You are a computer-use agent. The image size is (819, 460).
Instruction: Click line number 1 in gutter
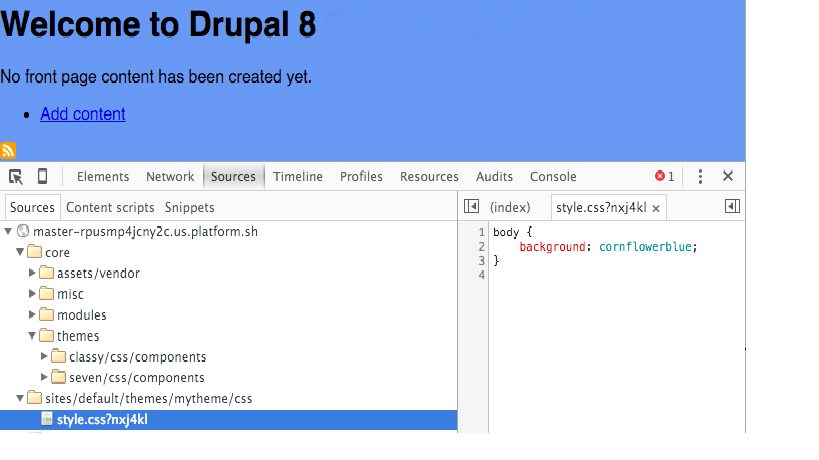coord(482,232)
